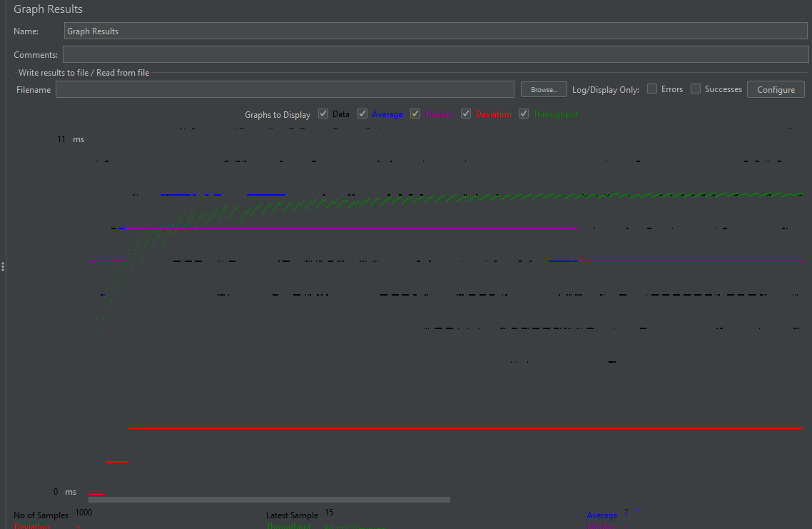The image size is (812, 529).
Task: Open the Browse... file dialog
Action: tap(544, 90)
